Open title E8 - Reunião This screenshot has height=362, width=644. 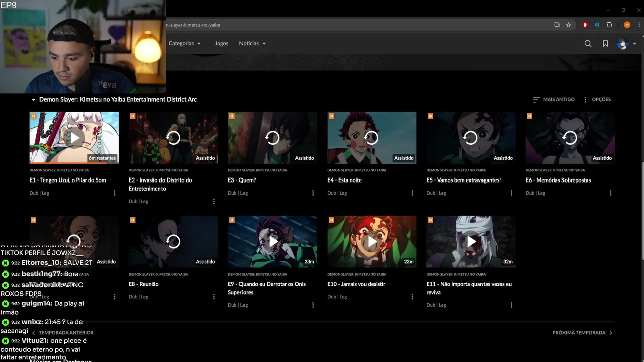(x=143, y=284)
